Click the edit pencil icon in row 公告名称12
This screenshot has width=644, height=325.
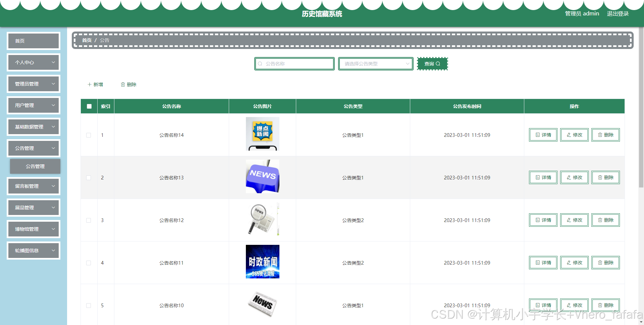[x=569, y=220]
